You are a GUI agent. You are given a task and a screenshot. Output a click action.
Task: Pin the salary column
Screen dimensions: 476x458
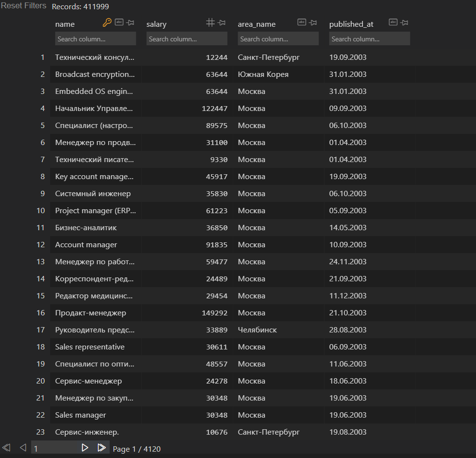coord(222,22)
